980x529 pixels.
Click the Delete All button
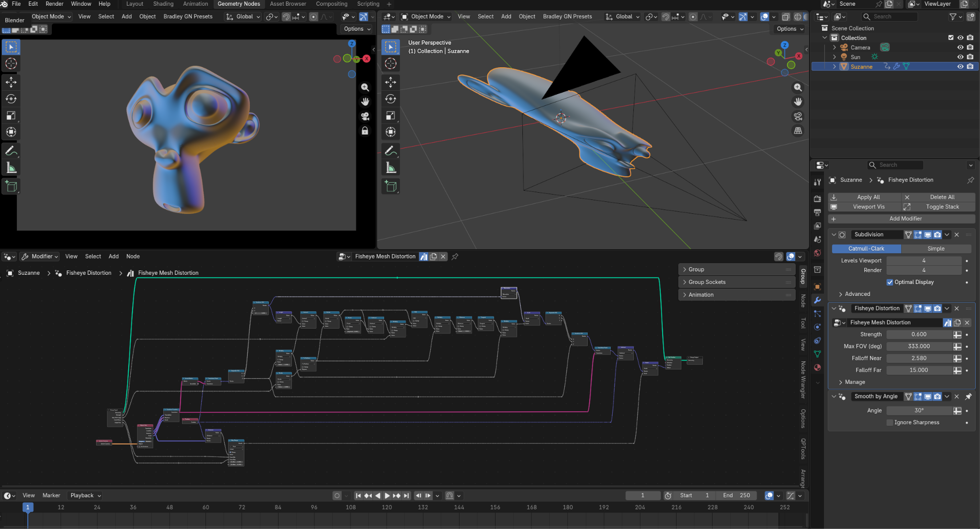coord(938,197)
